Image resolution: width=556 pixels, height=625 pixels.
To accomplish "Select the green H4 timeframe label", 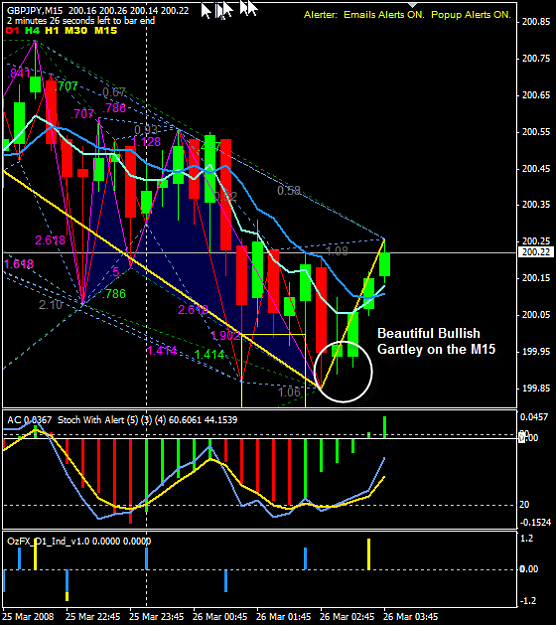I will (x=32, y=30).
